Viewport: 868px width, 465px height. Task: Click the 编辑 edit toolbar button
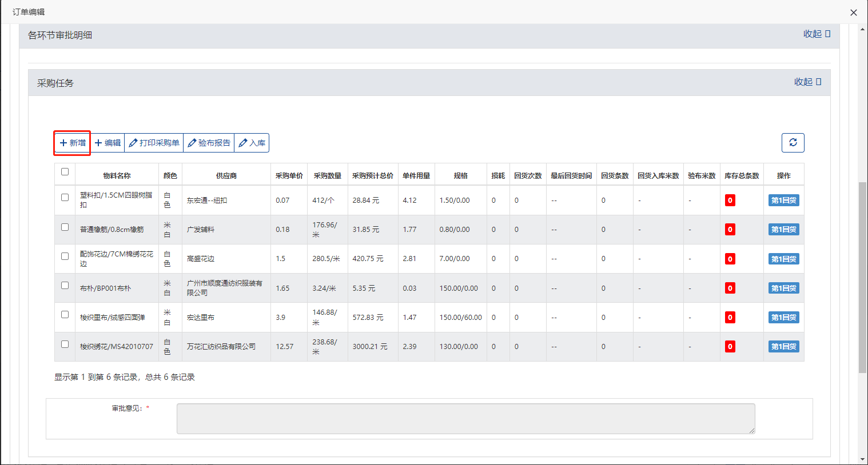107,143
